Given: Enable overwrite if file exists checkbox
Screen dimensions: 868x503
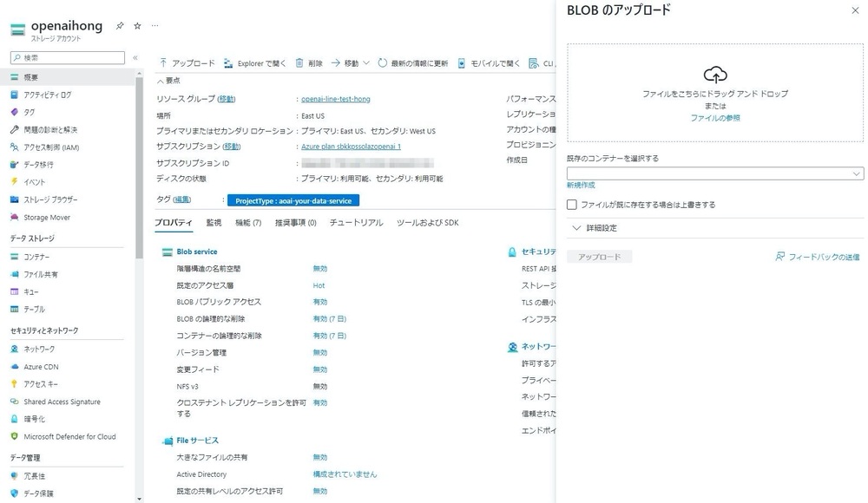Looking at the screenshot, I should pos(572,205).
